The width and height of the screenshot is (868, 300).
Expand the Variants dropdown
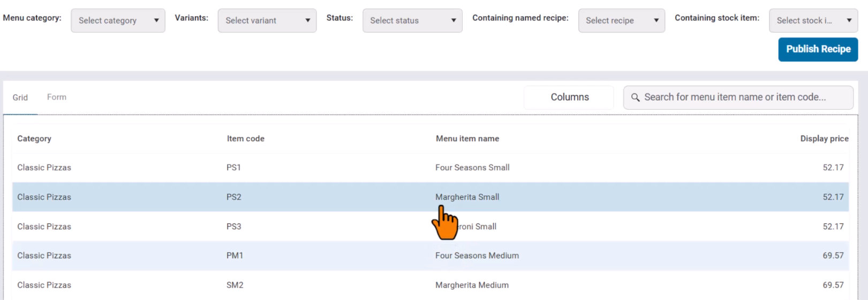click(267, 20)
